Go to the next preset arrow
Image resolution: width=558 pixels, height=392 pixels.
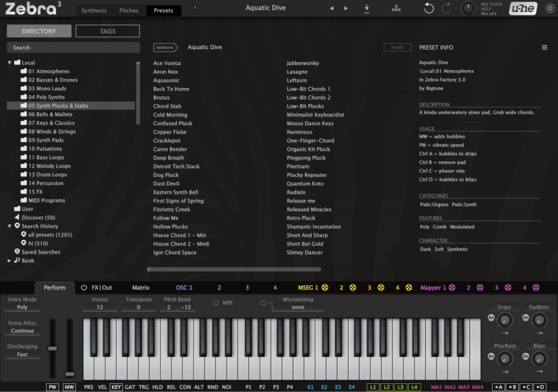346,9
